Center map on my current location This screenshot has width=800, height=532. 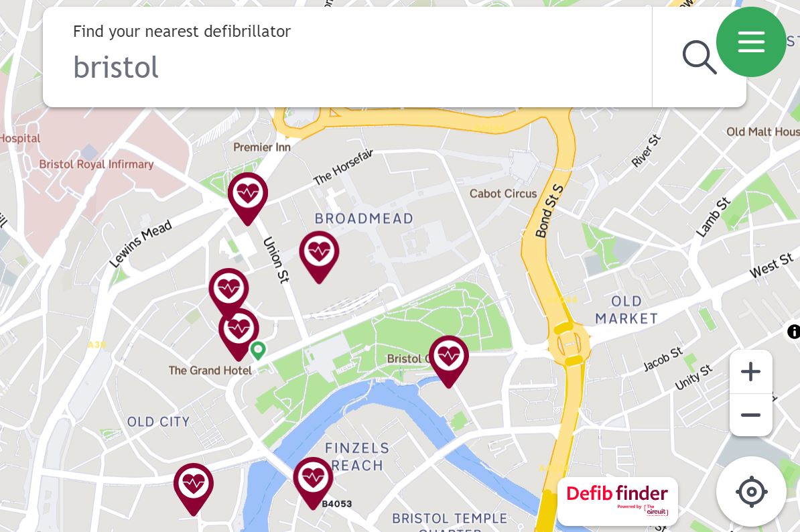(x=751, y=492)
